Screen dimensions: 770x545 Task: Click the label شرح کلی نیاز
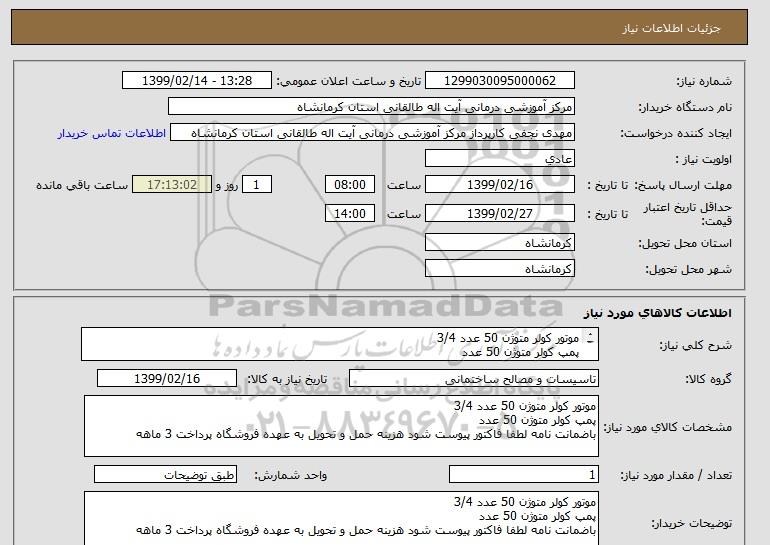(x=696, y=346)
